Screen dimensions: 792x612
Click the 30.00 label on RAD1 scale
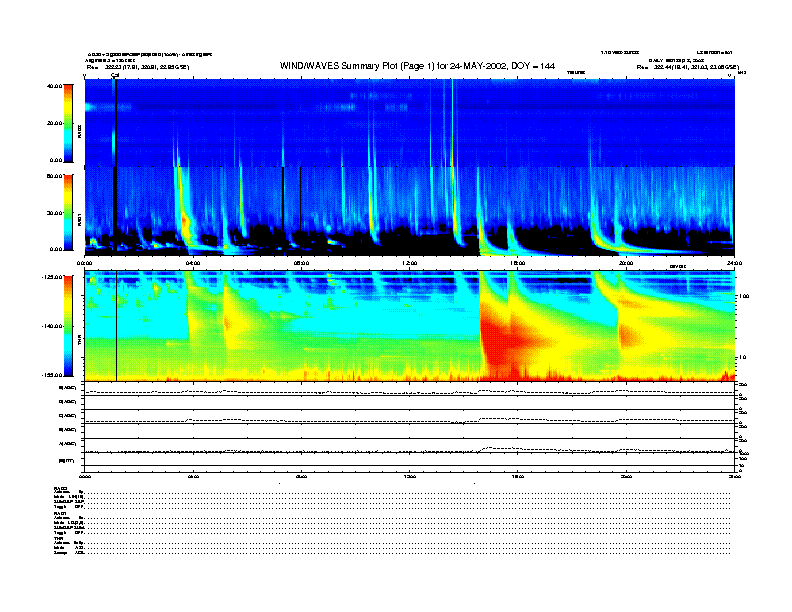click(x=54, y=213)
